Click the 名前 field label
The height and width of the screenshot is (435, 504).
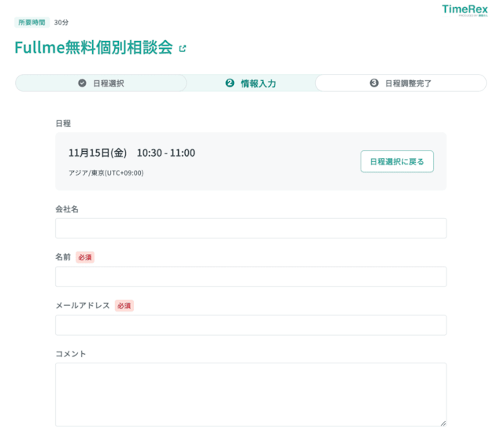coord(63,257)
